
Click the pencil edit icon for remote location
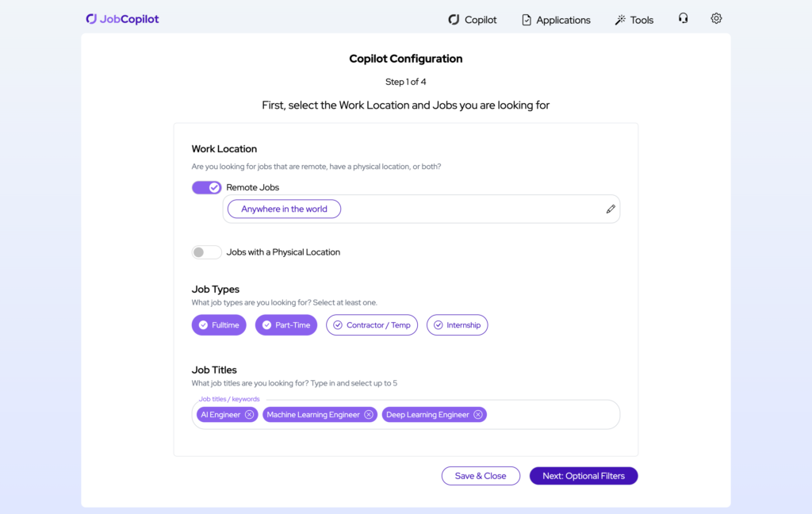point(611,209)
